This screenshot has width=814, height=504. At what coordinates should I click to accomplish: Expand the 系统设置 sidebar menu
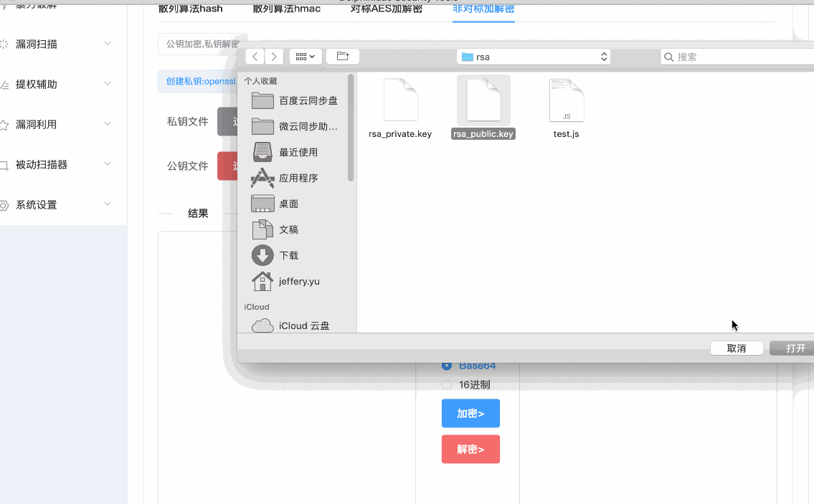[x=57, y=204]
